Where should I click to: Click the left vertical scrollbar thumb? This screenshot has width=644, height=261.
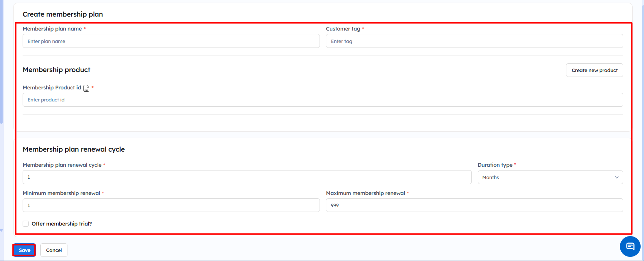[x=2, y=60]
